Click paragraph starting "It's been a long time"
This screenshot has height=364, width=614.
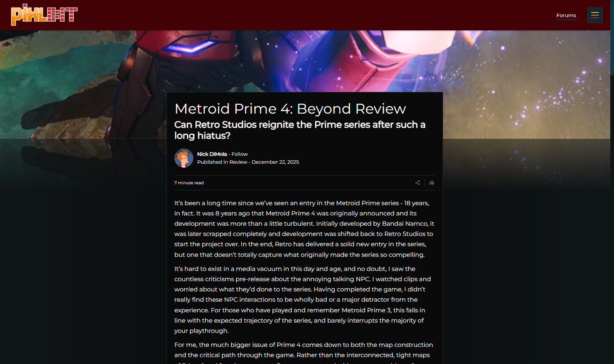click(304, 229)
